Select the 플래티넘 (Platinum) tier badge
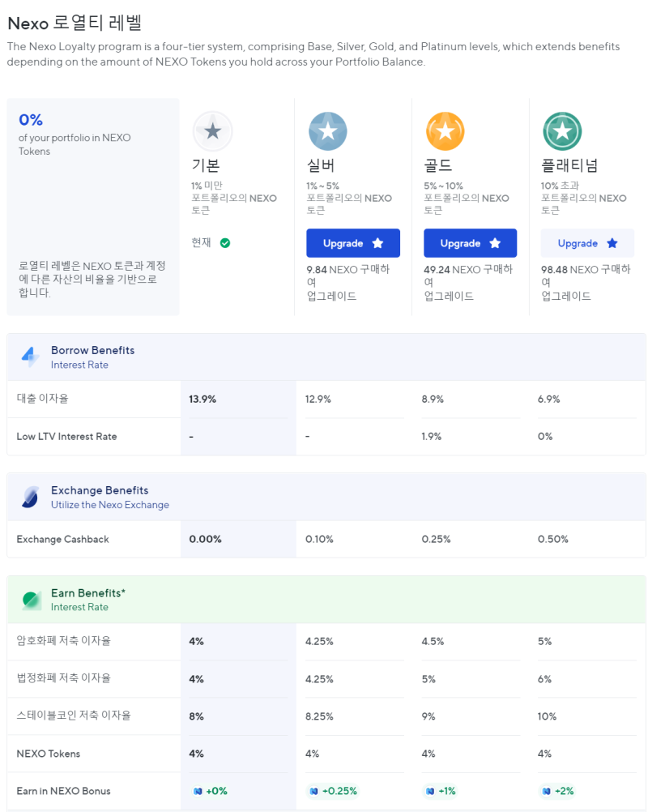 click(x=562, y=131)
